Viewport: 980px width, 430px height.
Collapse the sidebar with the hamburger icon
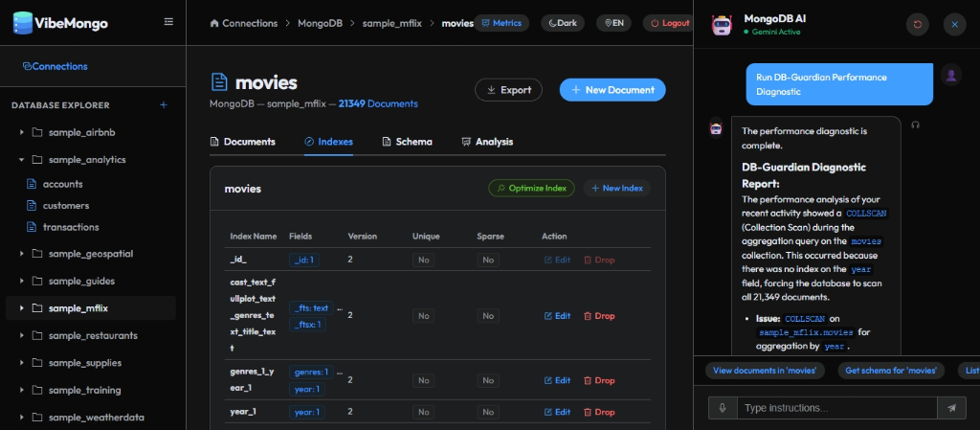(168, 22)
